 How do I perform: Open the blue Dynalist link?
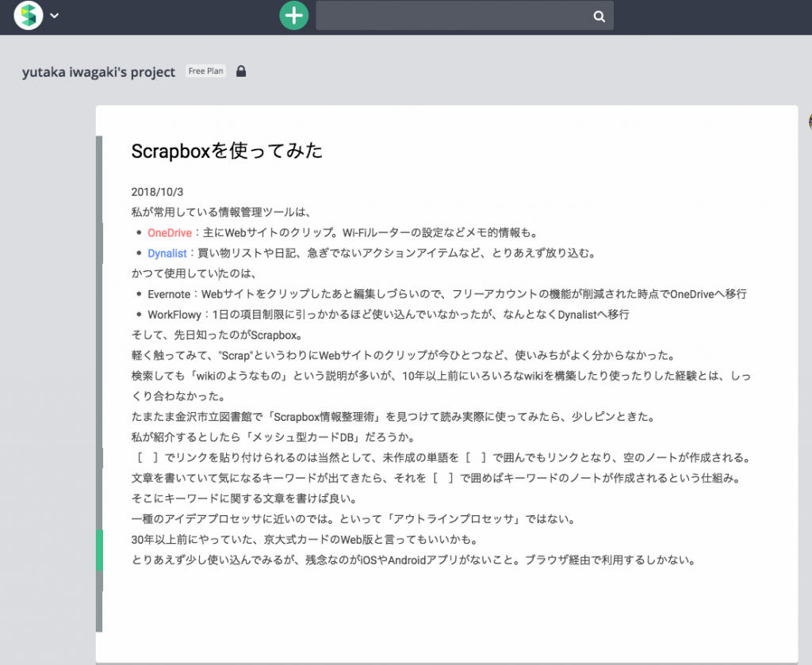coord(167,253)
